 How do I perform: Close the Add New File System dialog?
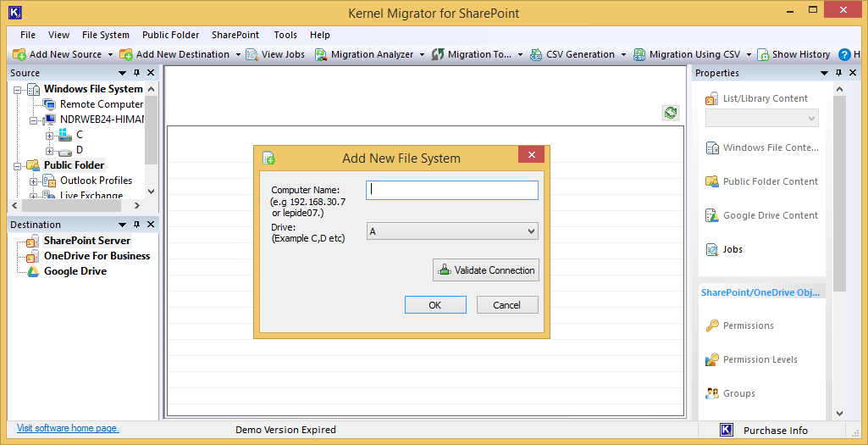click(532, 154)
